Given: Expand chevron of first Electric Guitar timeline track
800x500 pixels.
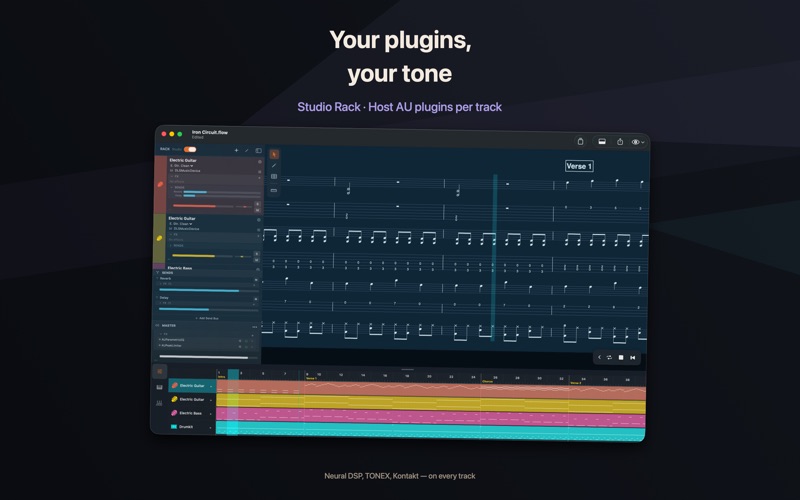Looking at the screenshot, I should pos(211,386).
